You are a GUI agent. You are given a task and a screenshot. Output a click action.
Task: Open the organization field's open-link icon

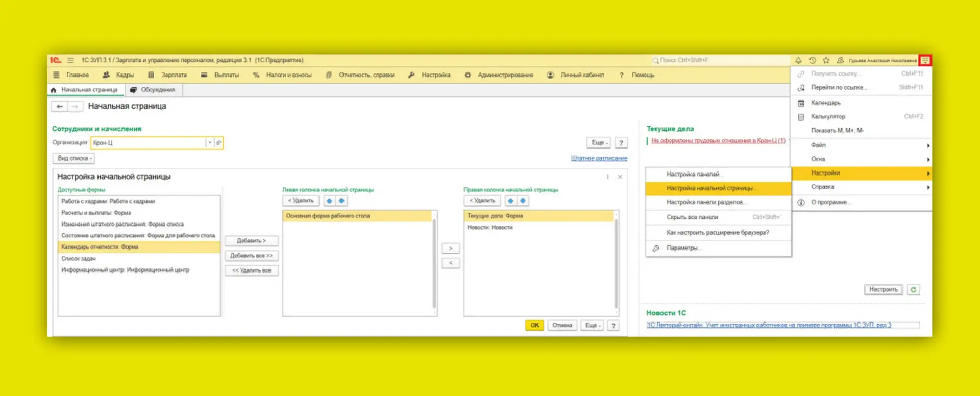coord(218,143)
